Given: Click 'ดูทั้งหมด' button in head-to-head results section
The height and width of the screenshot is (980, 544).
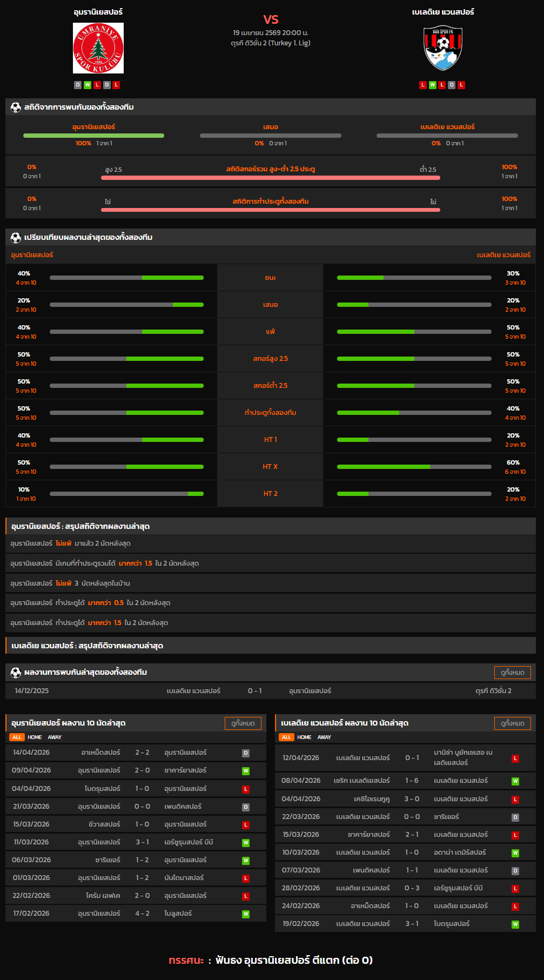Looking at the screenshot, I should click(512, 672).
